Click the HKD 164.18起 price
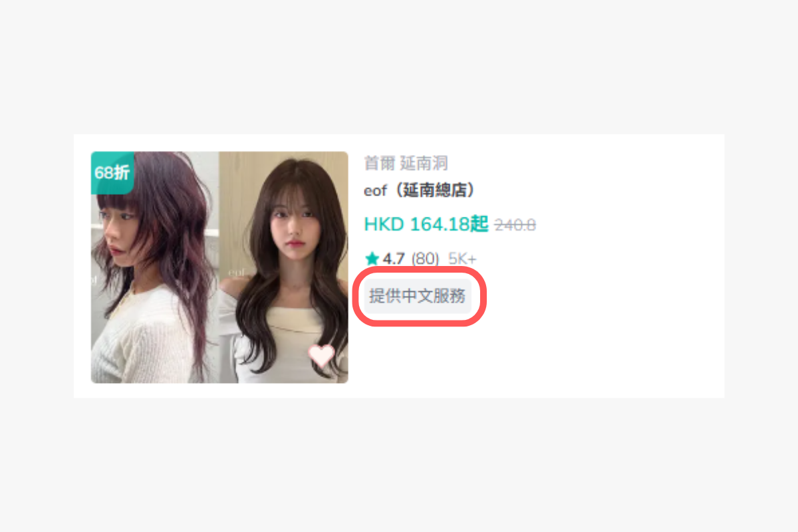Viewport: 798px width, 532px height. click(x=426, y=224)
